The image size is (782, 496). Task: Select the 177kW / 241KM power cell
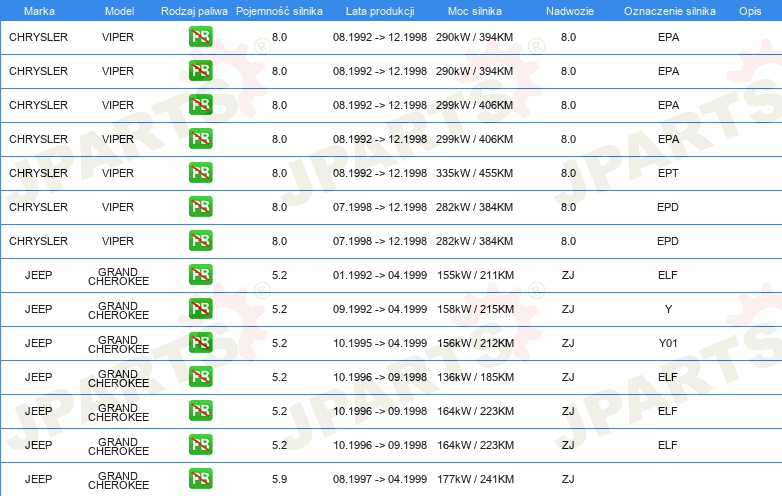pyautogui.click(x=475, y=479)
